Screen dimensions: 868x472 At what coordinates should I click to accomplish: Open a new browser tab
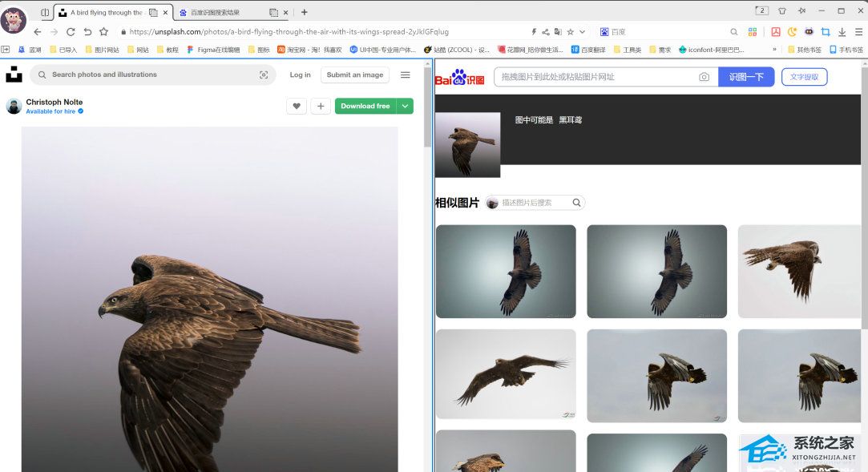(x=304, y=12)
